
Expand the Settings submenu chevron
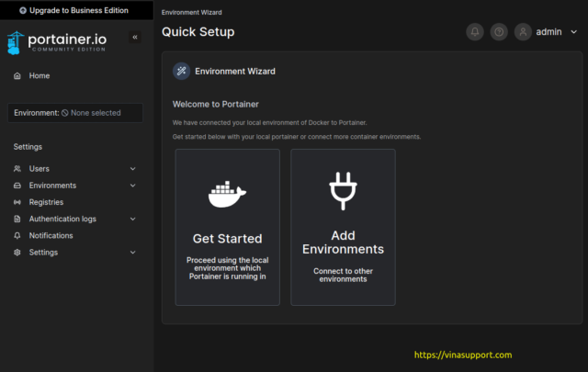(x=133, y=253)
